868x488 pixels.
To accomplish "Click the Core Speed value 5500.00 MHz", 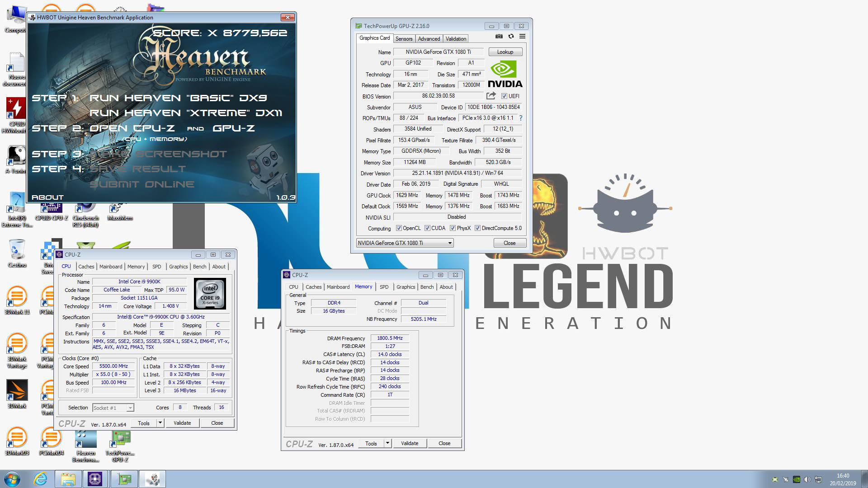I will 113,366.
